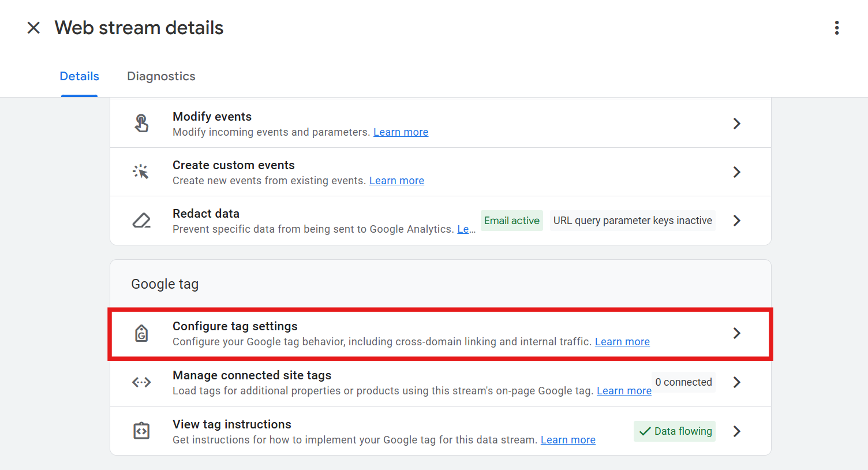868x470 pixels.
Task: Click the 0 connected status badge
Action: pos(683,382)
